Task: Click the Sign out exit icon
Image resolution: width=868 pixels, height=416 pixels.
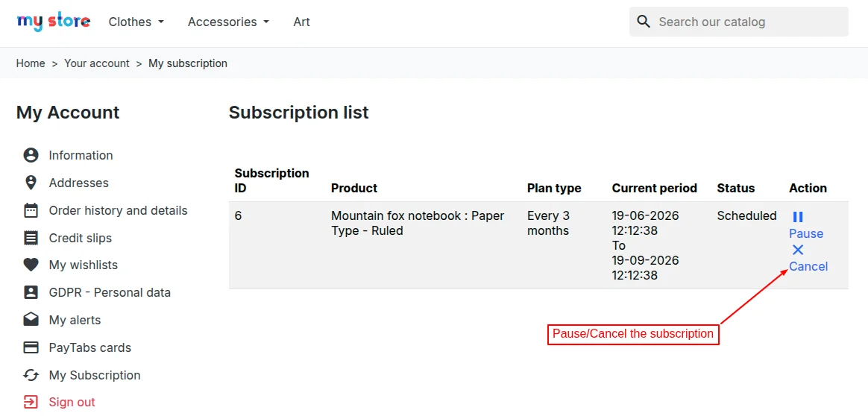Action: tap(31, 402)
